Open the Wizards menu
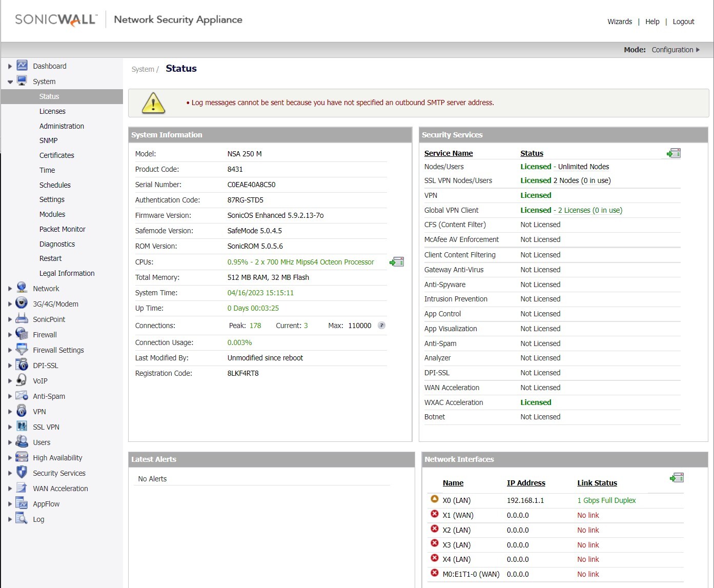The width and height of the screenshot is (714, 588). pyautogui.click(x=620, y=22)
